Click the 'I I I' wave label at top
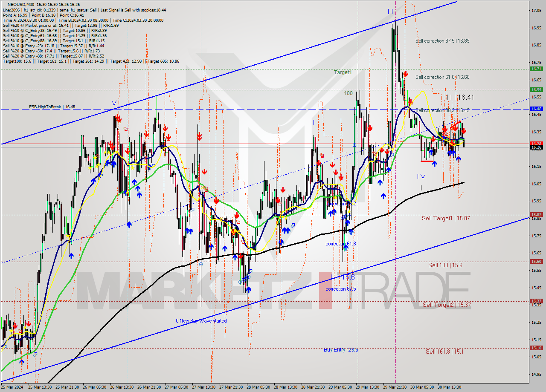The image size is (546, 392). (x=392, y=12)
